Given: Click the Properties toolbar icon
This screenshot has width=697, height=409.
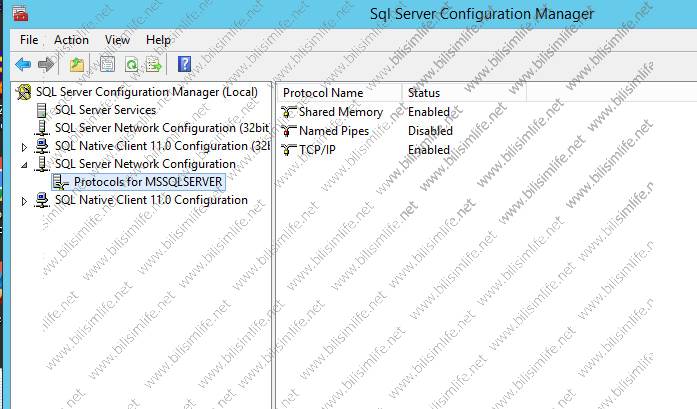Looking at the screenshot, I should [107, 65].
